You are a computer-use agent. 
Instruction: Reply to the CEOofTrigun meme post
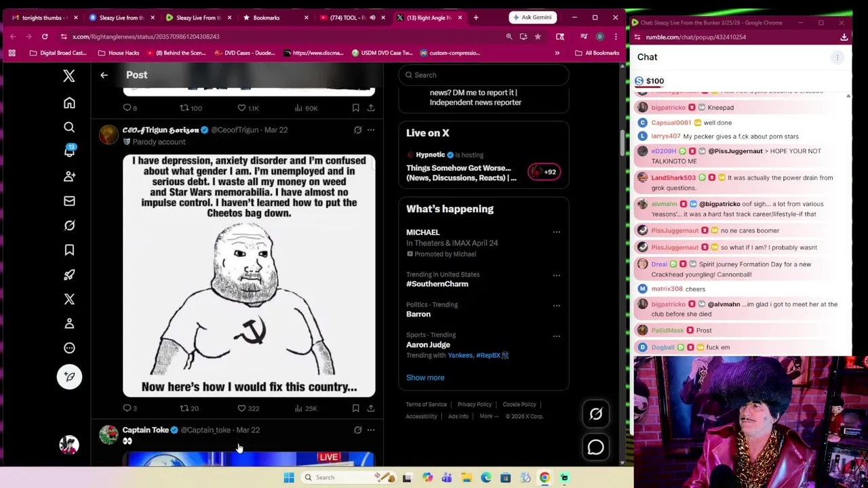pyautogui.click(x=130, y=408)
